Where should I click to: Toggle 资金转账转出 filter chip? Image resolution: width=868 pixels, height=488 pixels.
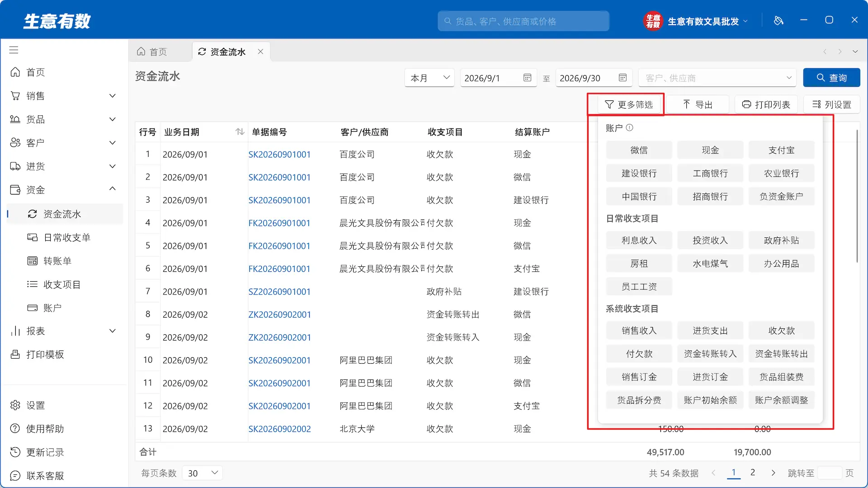tap(781, 354)
